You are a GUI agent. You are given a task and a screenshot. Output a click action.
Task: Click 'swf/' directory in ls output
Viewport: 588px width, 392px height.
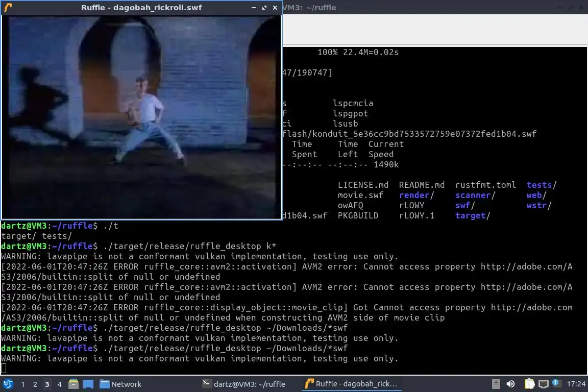click(x=465, y=206)
